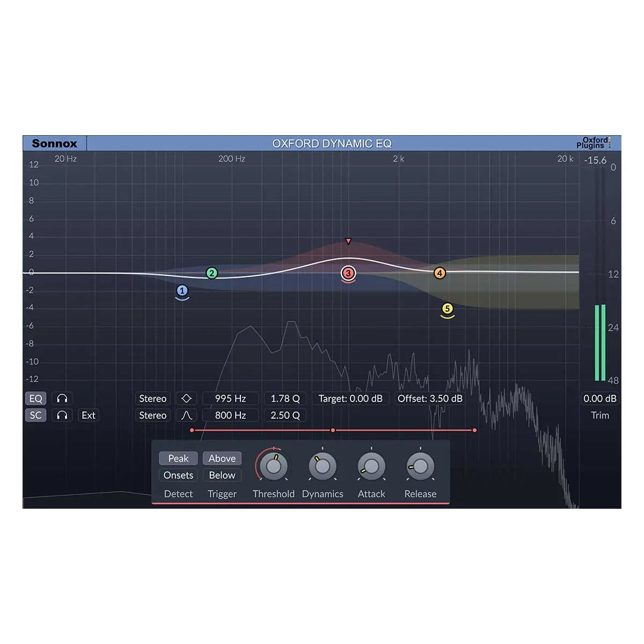The width and height of the screenshot is (644, 644).
Task: Open the sidechain Stereo channel selector
Action: (152, 415)
